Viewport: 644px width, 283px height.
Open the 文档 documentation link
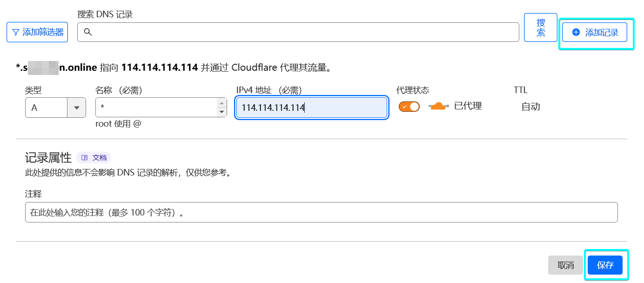coord(99,158)
